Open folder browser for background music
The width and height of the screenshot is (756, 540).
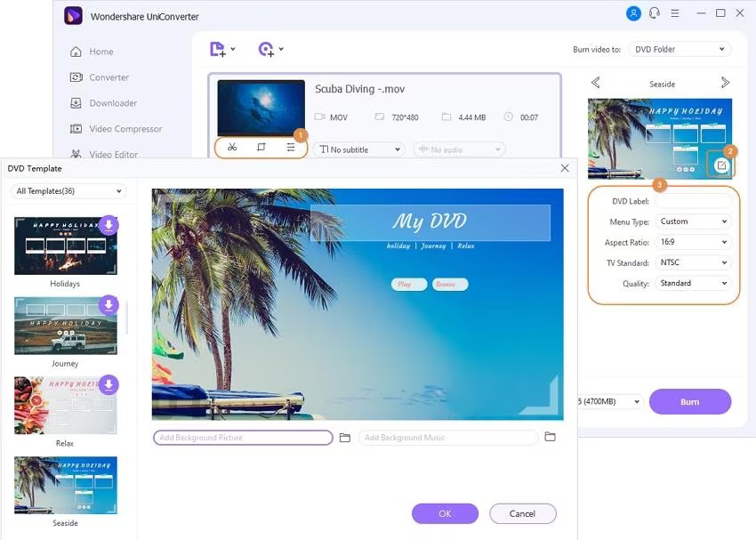coord(550,437)
